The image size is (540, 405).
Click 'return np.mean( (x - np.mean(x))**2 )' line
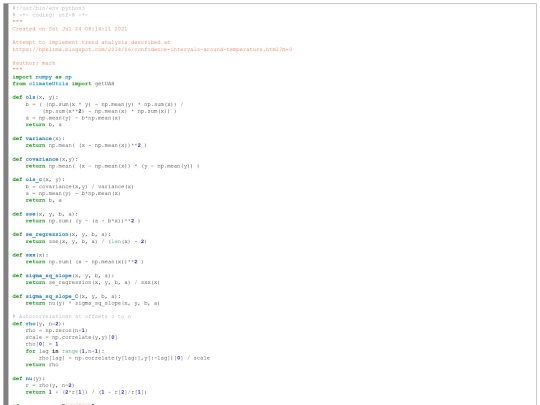tap(86, 145)
